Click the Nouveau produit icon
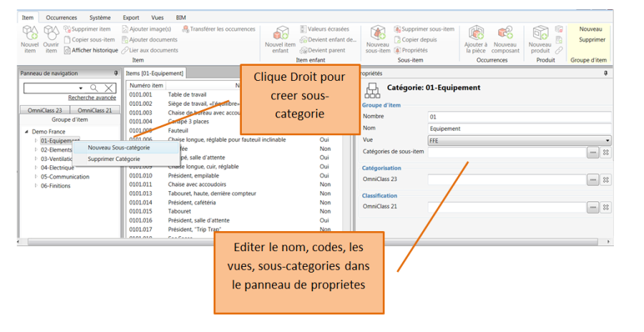Screen dimensions: 644x332 [540, 34]
